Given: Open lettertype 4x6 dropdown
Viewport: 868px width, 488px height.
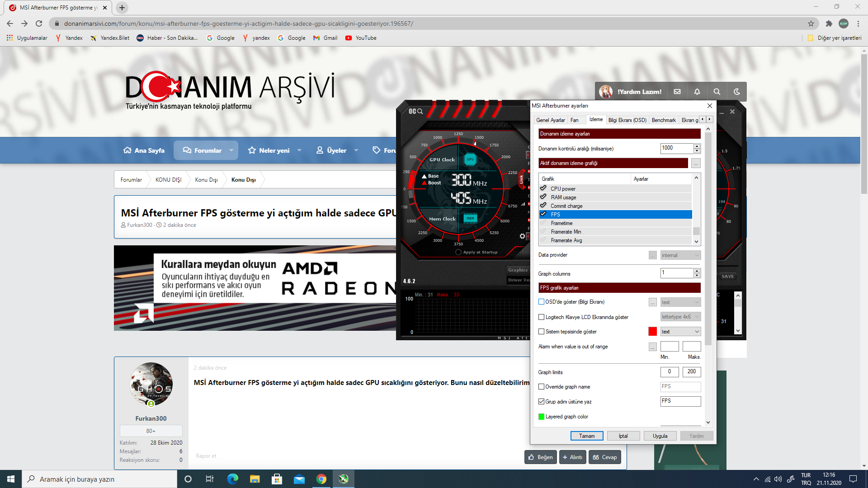Looking at the screenshot, I should tap(680, 317).
